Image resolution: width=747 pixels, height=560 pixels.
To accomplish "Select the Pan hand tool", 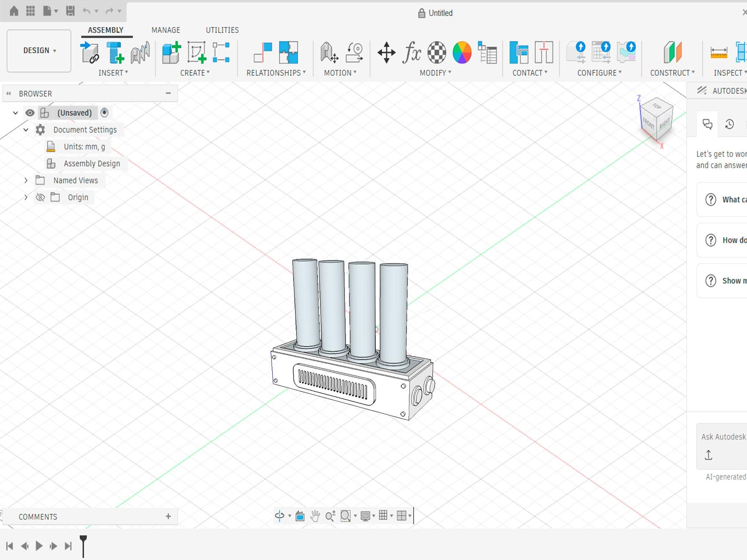I will click(315, 516).
